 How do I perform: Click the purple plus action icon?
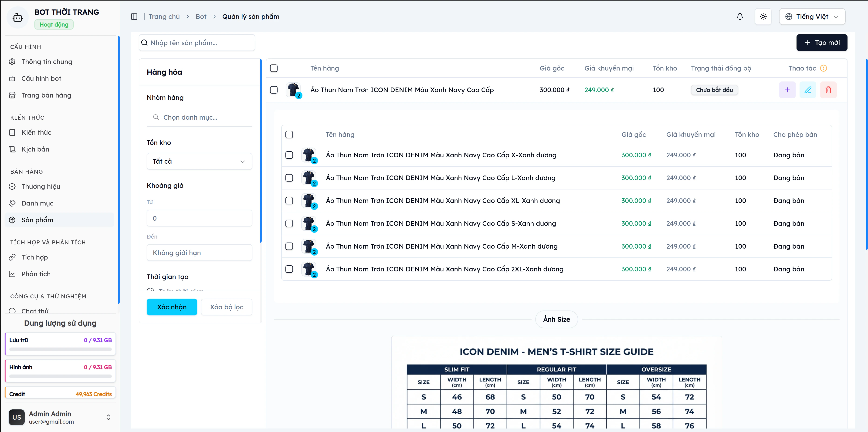pyautogui.click(x=787, y=90)
